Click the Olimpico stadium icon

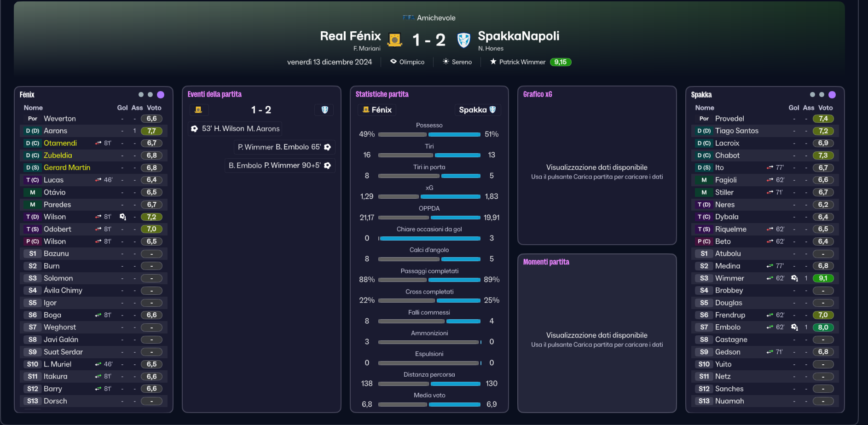(x=393, y=62)
